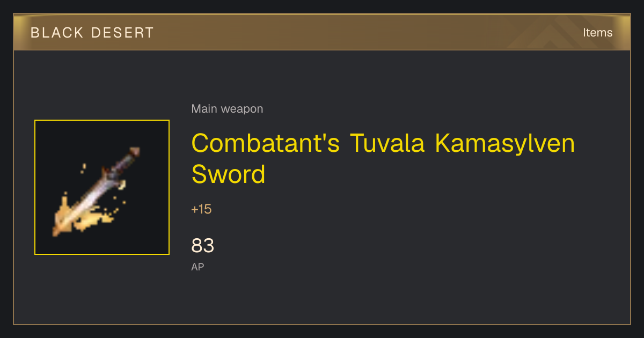Click the word Sword on the second line
Image resolution: width=644 pixels, height=338 pixels.
[x=229, y=174]
